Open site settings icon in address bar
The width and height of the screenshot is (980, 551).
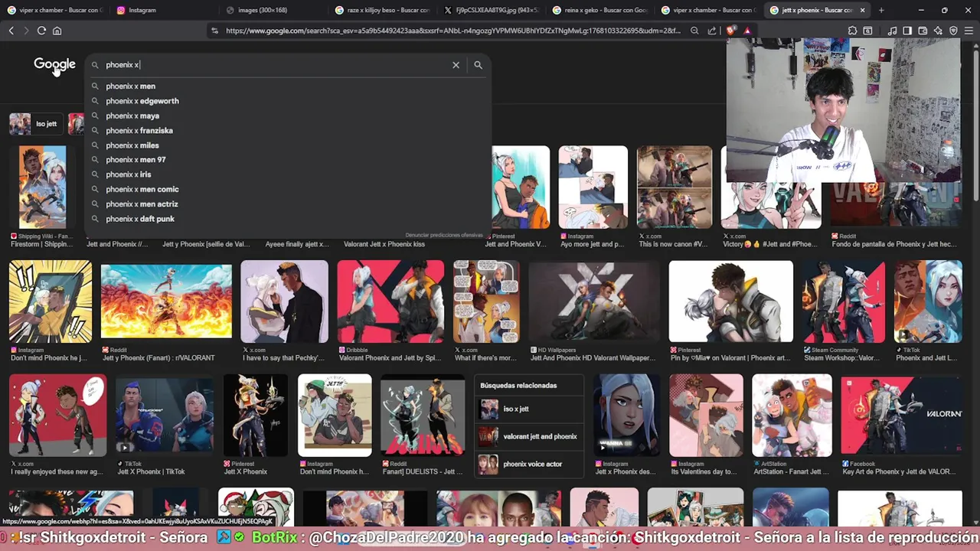[x=215, y=31]
